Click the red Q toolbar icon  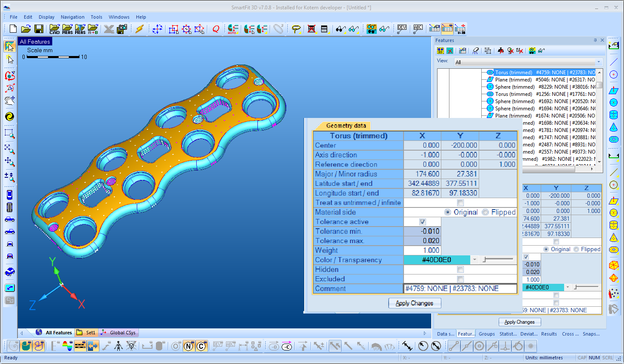[216, 29]
